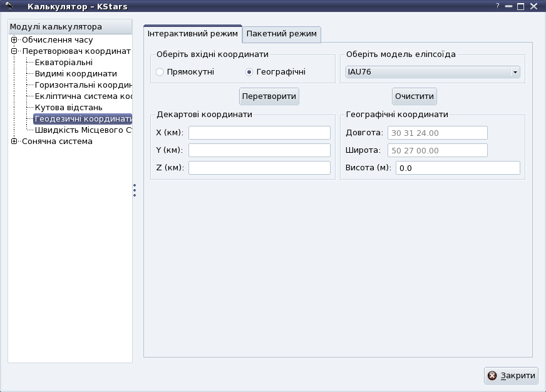This screenshot has height=392, width=546.
Task: Click the title bar help question mark
Action: click(x=498, y=6)
